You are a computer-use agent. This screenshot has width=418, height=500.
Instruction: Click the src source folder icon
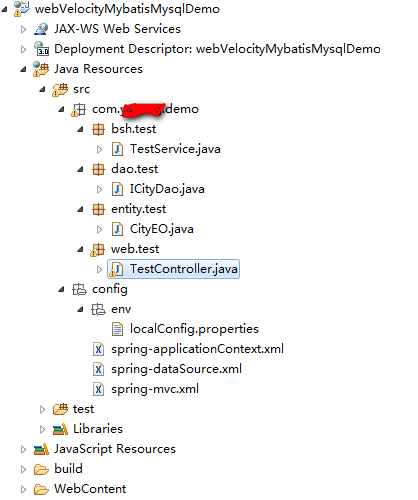[x=60, y=89]
